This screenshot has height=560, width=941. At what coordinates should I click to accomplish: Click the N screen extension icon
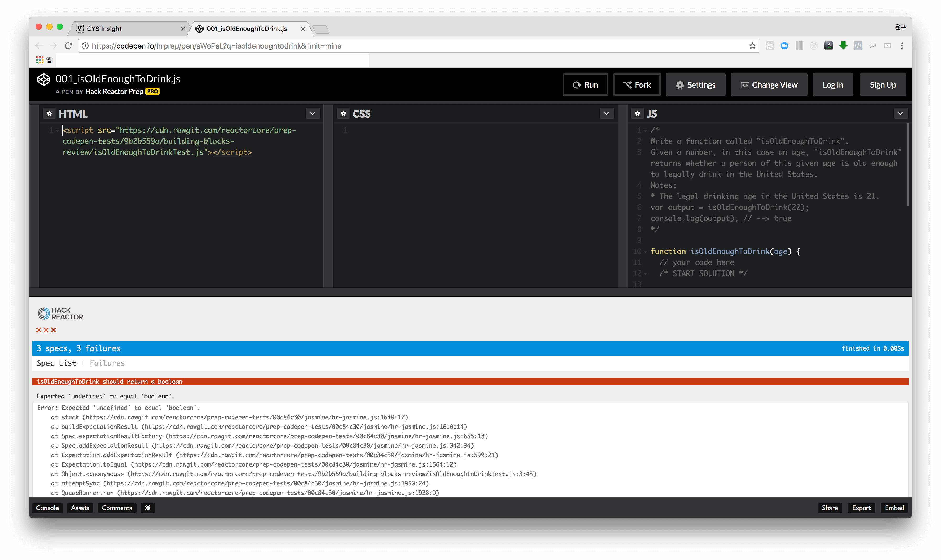pyautogui.click(x=887, y=46)
